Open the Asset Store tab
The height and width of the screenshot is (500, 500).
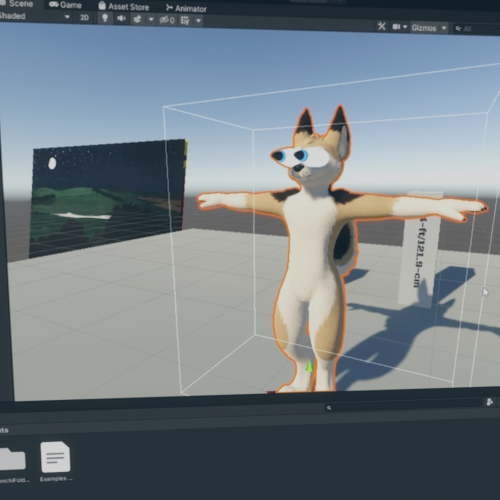click(124, 6)
